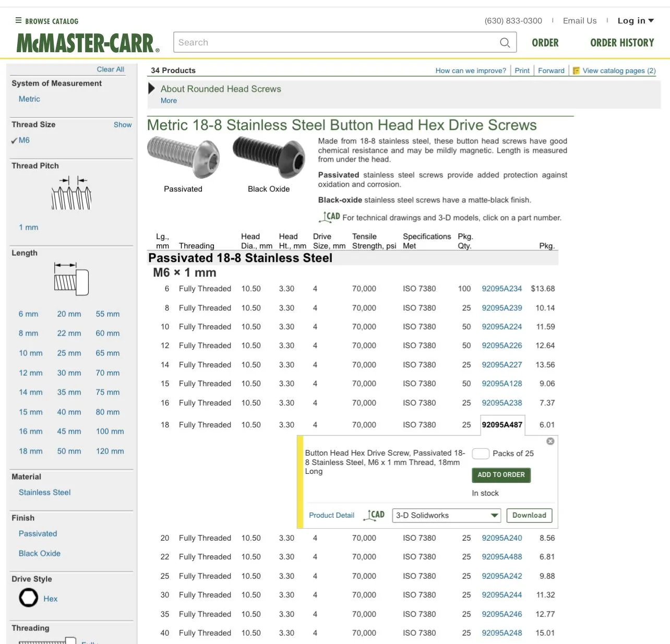
Task: Click Clear All filters
Action: pos(110,69)
